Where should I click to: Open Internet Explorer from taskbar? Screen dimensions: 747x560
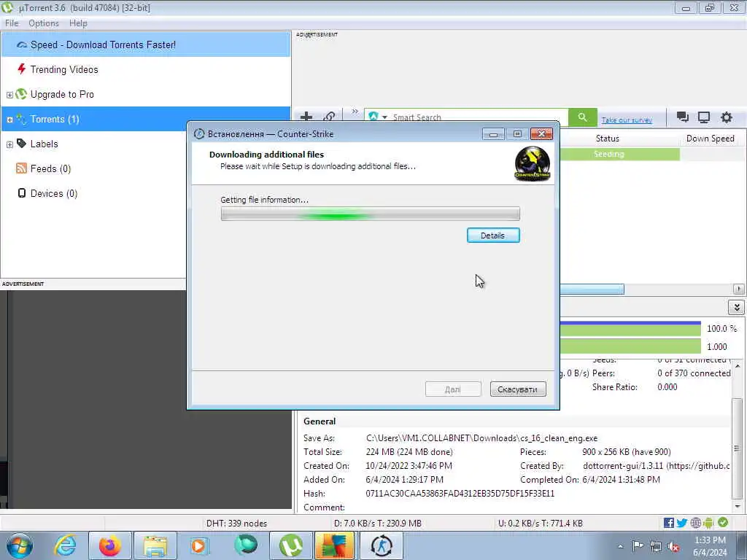tap(65, 545)
